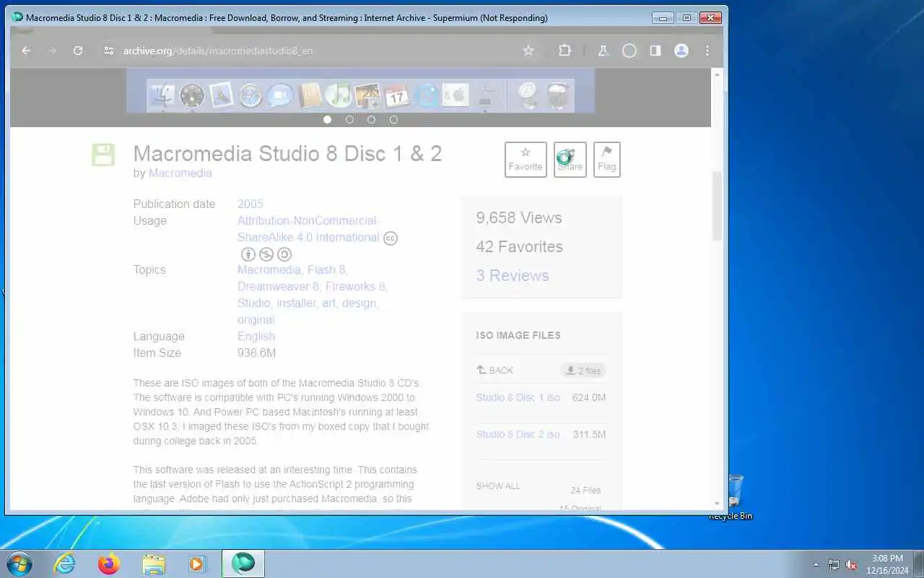The image size is (924, 578).
Task: Select the fourth carousel dot
Action: pyautogui.click(x=393, y=119)
